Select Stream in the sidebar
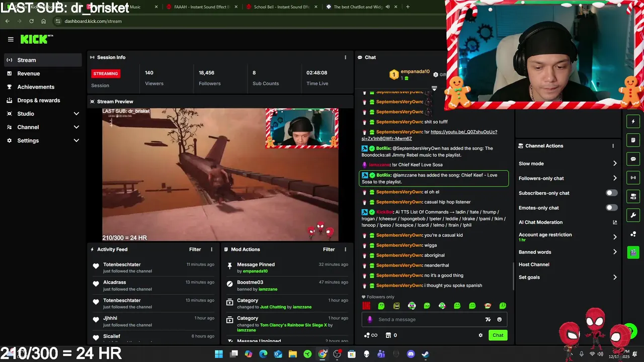The height and width of the screenshot is (362, 644). click(42, 60)
